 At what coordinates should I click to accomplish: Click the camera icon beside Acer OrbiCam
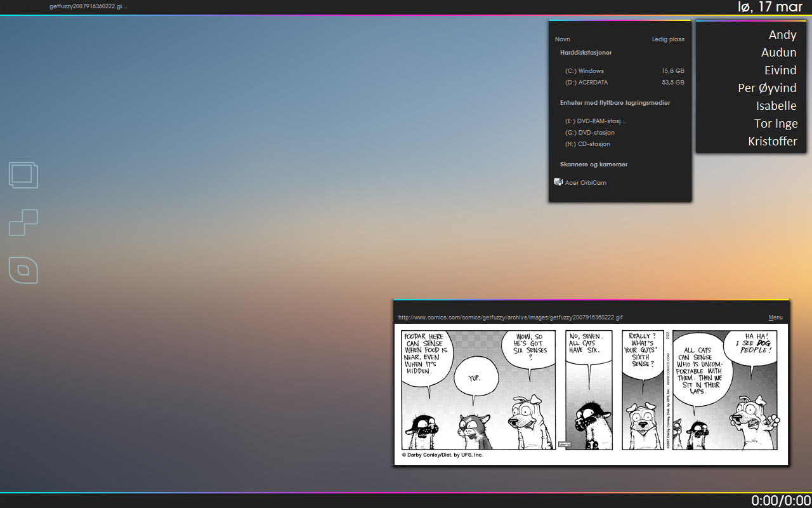click(558, 182)
